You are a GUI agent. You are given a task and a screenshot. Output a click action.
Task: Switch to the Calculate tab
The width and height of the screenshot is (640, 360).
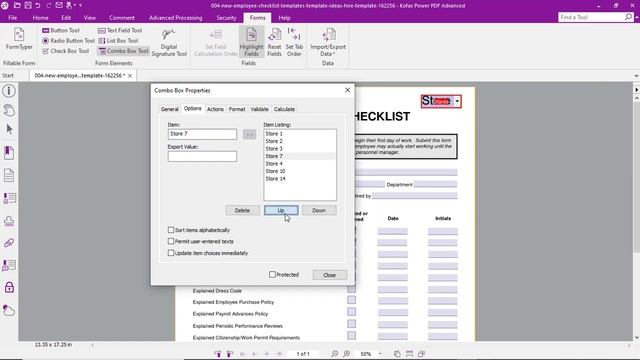point(284,109)
